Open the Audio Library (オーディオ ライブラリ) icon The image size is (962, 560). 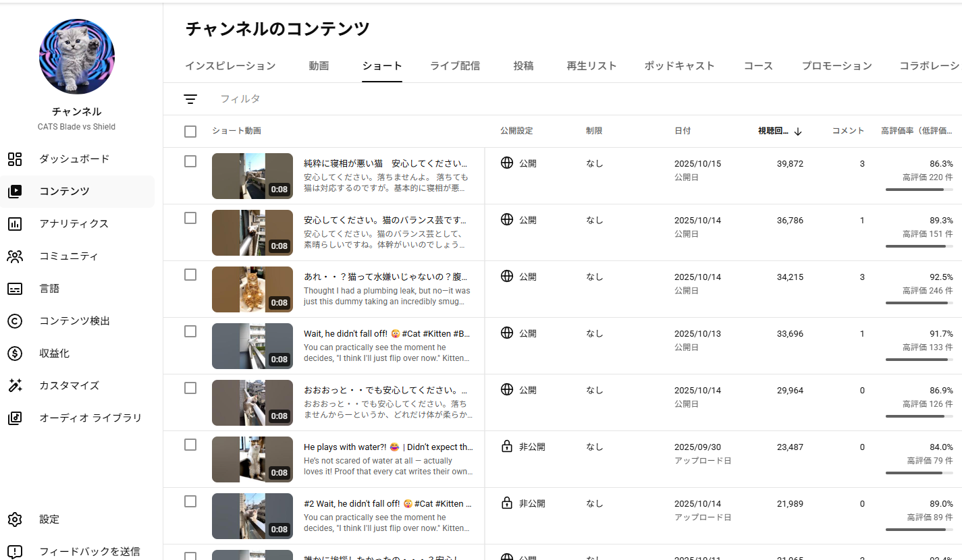pos(15,418)
